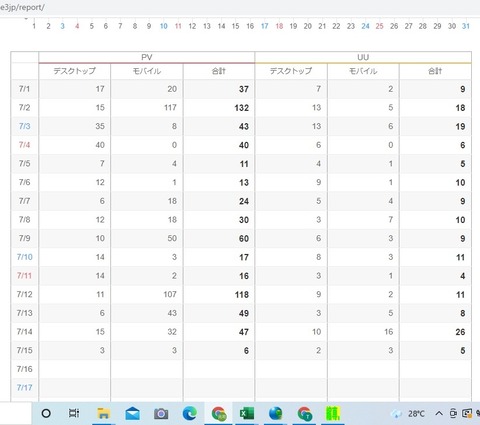Select the PV group header
Viewport: 480px width, 425px height.
click(x=147, y=57)
